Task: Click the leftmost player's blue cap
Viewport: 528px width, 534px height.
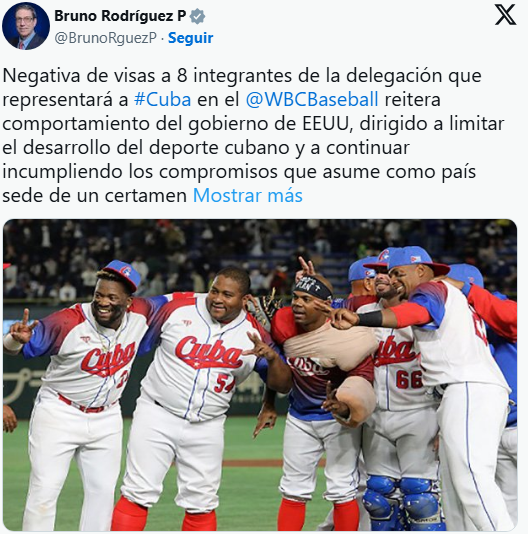Action: click(123, 274)
